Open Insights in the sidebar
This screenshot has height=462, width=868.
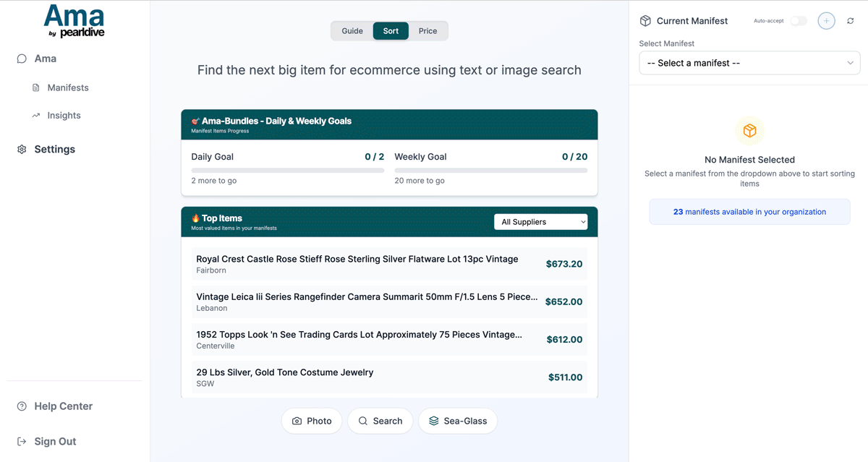[64, 115]
